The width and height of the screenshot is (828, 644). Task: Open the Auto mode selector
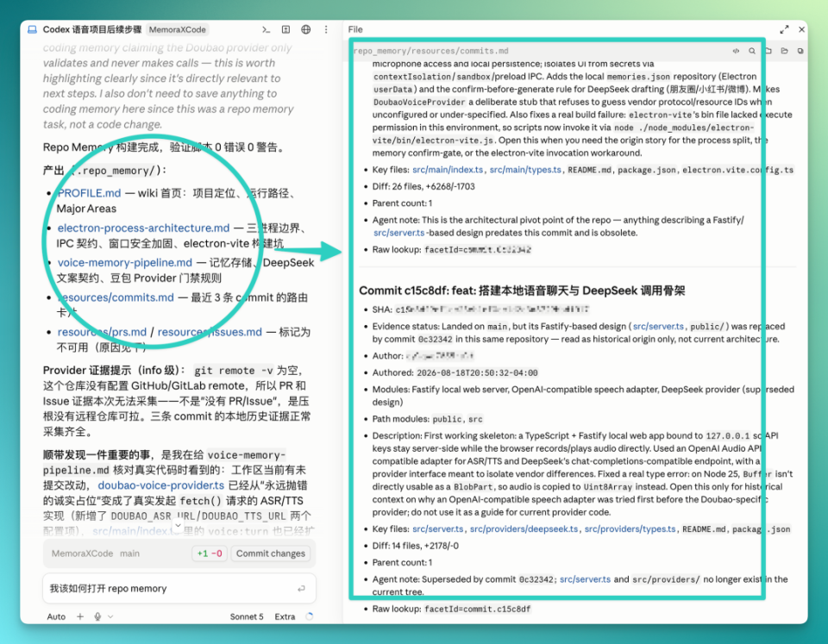(x=57, y=616)
